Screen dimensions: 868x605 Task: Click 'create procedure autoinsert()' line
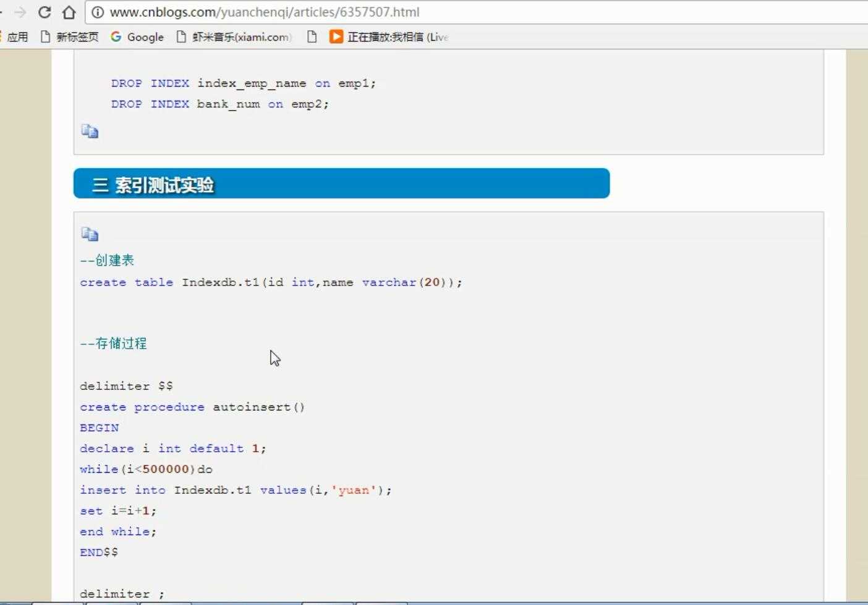point(192,407)
